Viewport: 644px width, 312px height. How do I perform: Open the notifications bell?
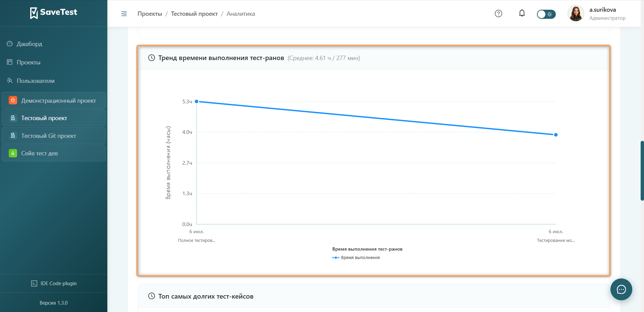pos(522,13)
